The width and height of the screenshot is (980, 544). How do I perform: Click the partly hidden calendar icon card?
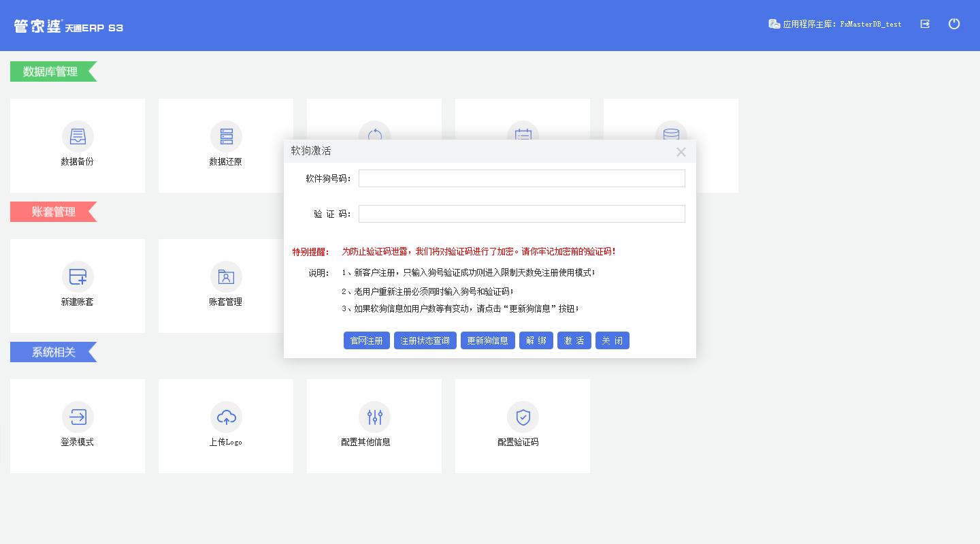click(x=523, y=130)
